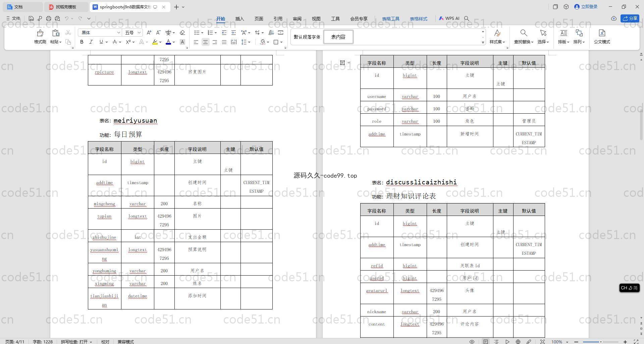This screenshot has height=344, width=644.
Task: Open Print Preview icon
Action: [57, 18]
